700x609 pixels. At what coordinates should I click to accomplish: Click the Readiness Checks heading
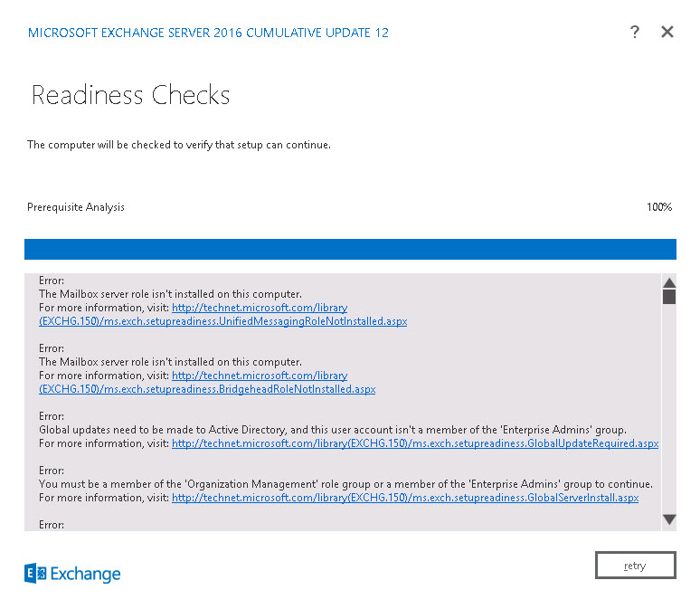coord(131,96)
